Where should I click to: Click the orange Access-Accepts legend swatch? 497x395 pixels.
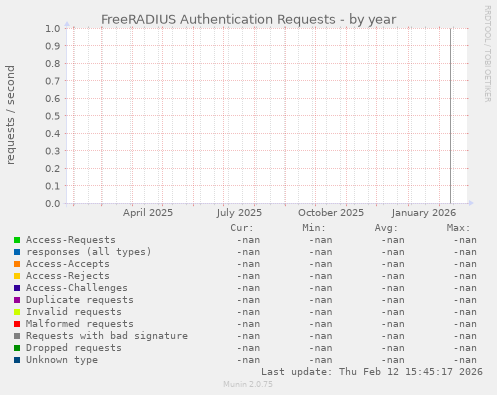click(x=17, y=264)
